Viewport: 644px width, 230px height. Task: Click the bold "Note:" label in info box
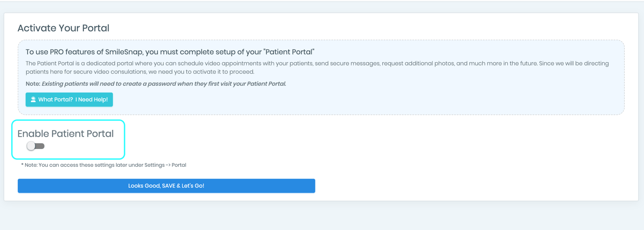click(x=33, y=84)
